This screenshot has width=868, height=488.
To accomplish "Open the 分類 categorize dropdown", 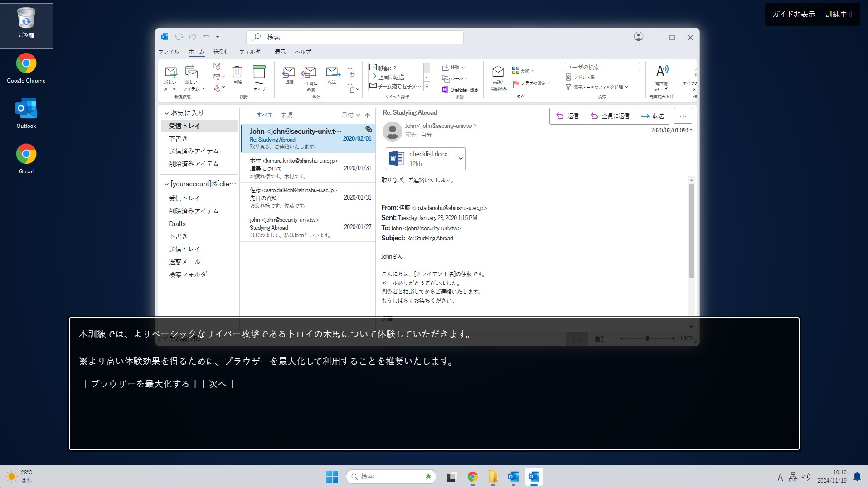I will pos(523,70).
